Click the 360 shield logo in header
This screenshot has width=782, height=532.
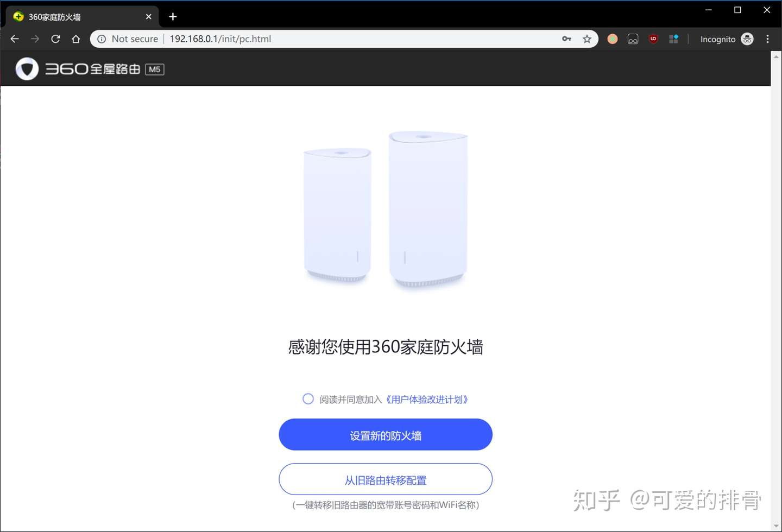(x=27, y=69)
